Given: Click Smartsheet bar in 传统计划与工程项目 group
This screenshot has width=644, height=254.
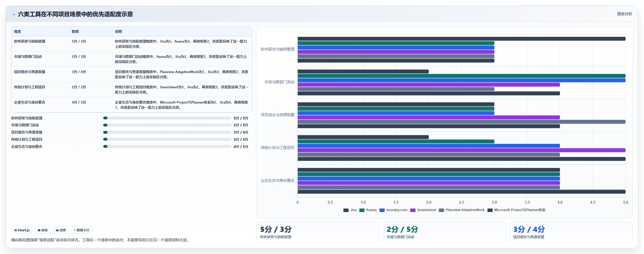Looking at the screenshot, I should [x=461, y=150].
